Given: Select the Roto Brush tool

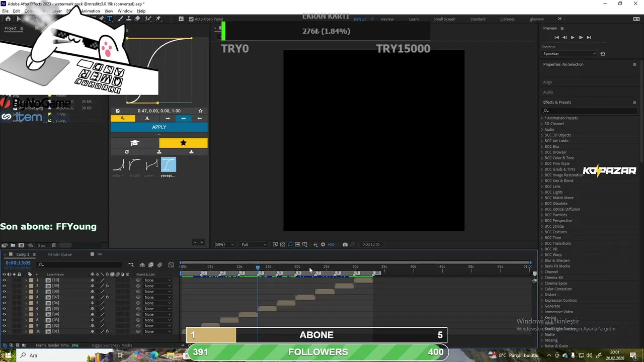Looking at the screenshot, I should tap(148, 19).
